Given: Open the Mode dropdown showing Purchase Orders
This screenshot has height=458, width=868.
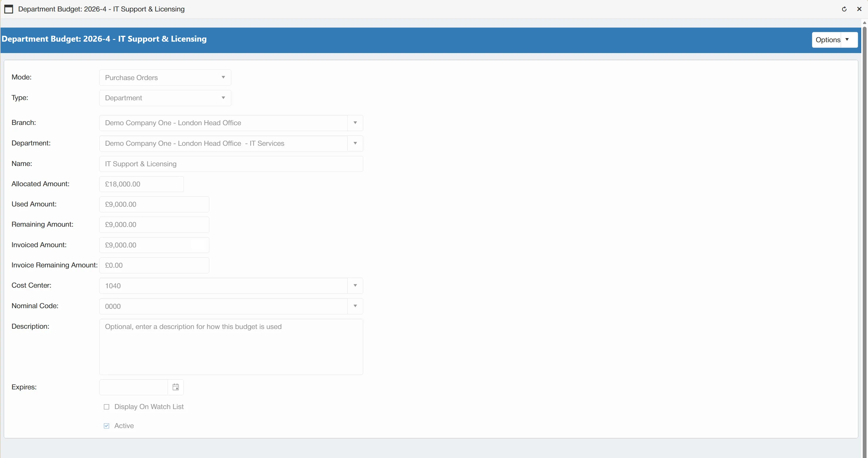Looking at the screenshot, I should [x=165, y=77].
